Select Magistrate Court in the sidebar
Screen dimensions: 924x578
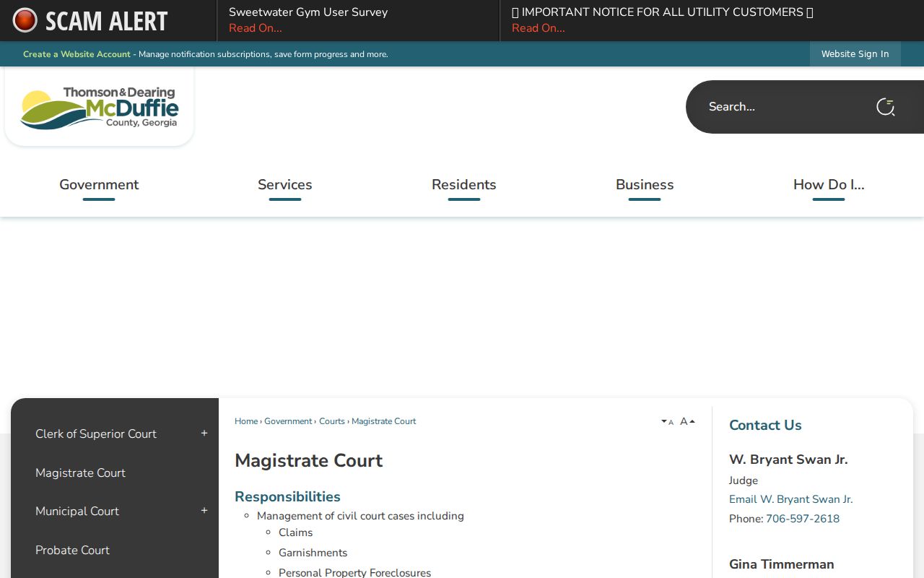[80, 473]
